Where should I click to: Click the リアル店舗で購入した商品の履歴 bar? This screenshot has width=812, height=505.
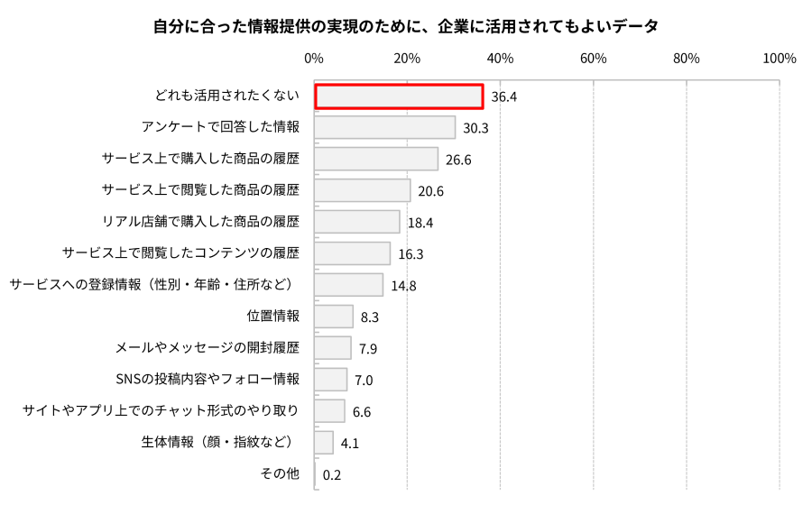(356, 222)
